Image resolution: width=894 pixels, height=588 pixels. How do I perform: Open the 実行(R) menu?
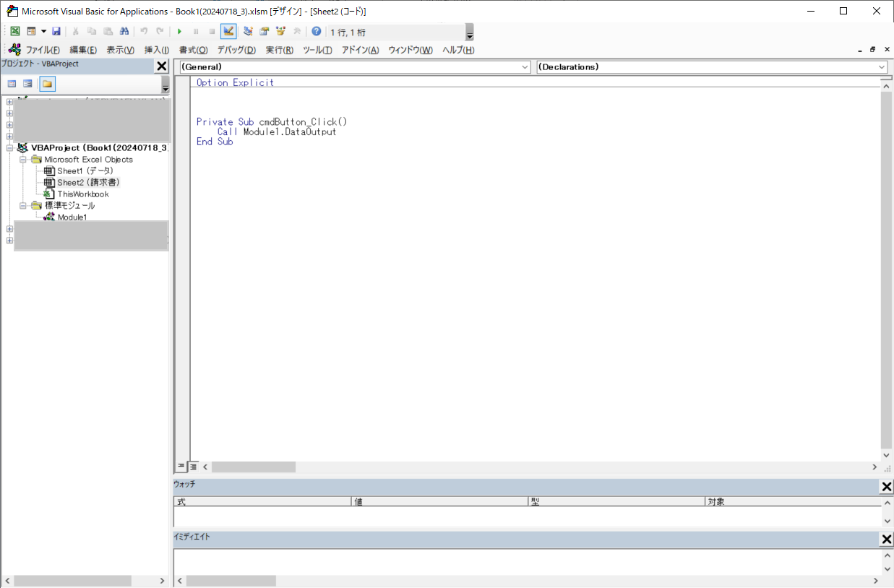(280, 50)
